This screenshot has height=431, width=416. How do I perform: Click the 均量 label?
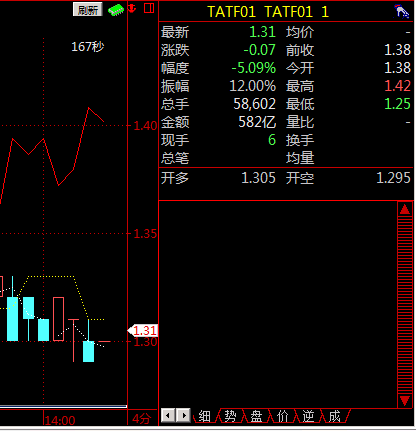(300, 158)
